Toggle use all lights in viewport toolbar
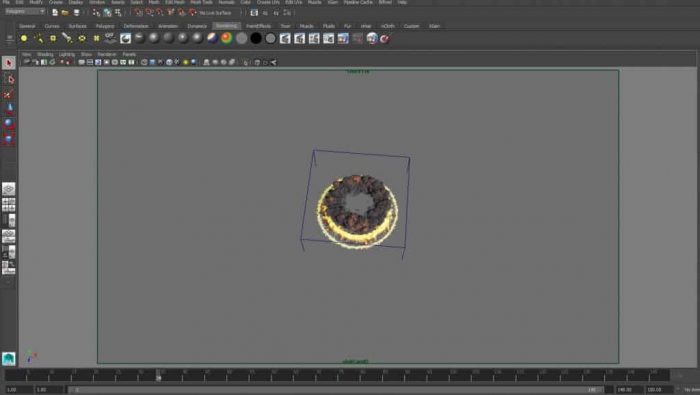Viewport: 700px width, 395px height. 186,62
